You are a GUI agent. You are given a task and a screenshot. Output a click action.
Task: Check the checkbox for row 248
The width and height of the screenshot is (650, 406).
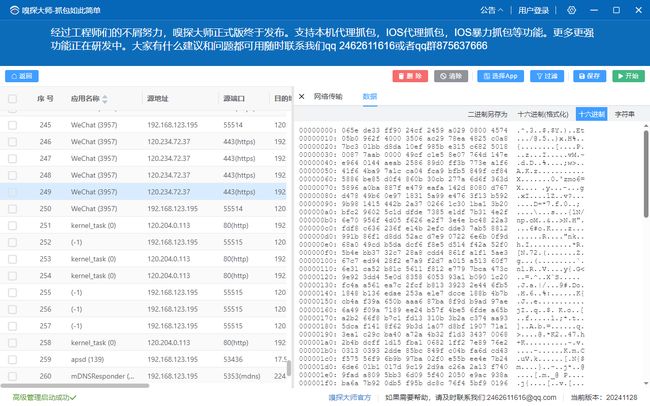point(12,175)
